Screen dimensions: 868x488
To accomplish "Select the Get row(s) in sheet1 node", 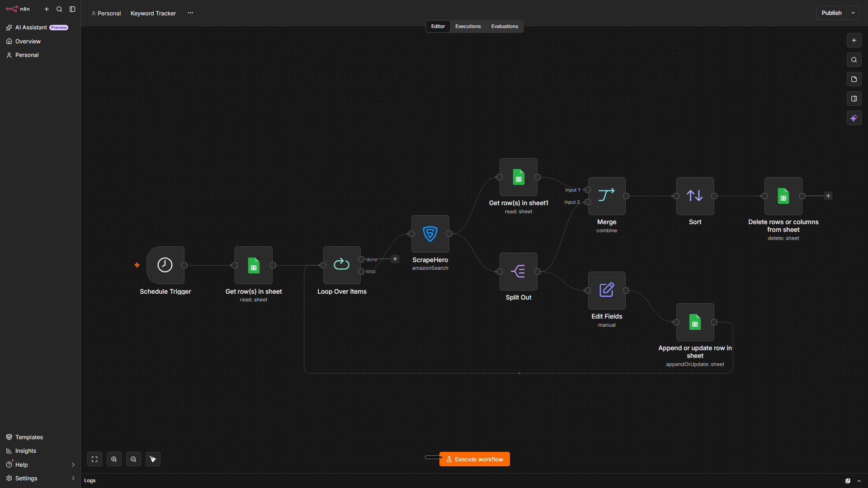I will coord(519,177).
